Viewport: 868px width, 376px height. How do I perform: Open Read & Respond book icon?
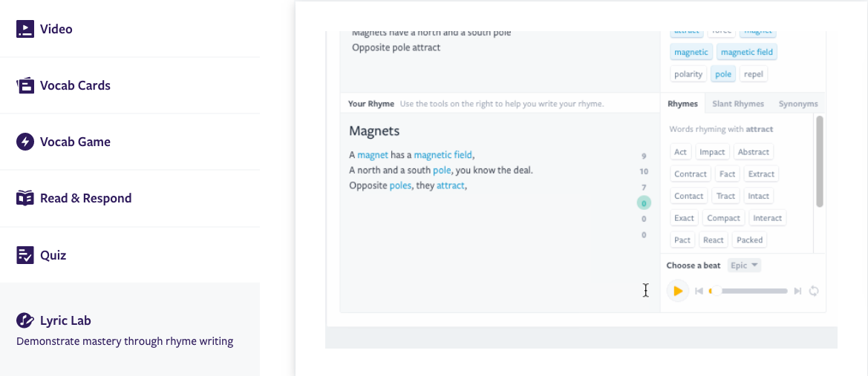click(25, 198)
